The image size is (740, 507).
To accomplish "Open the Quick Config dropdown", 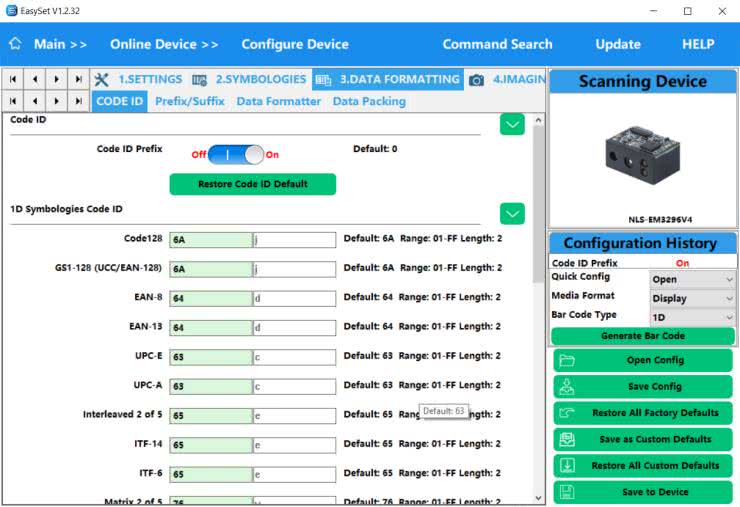I will [692, 280].
